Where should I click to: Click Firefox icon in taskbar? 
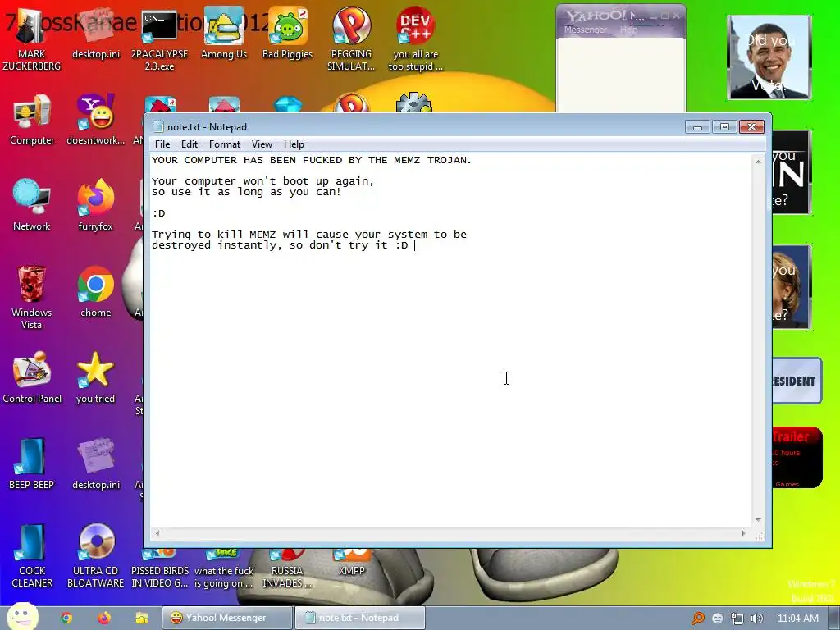point(104,619)
